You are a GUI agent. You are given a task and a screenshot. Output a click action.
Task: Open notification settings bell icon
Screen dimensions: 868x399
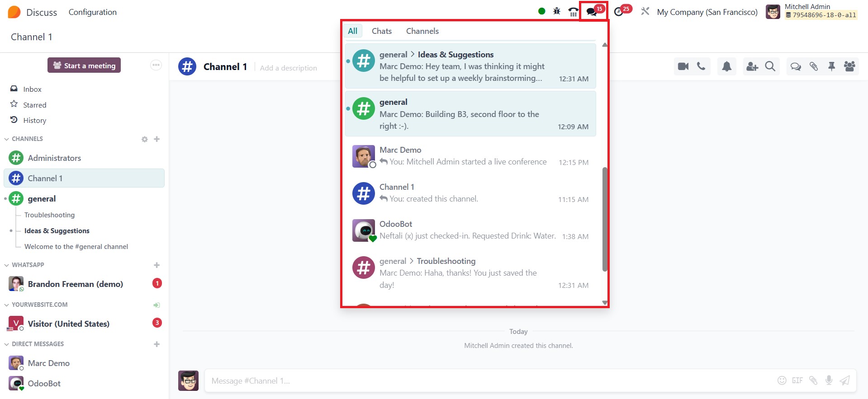click(726, 66)
